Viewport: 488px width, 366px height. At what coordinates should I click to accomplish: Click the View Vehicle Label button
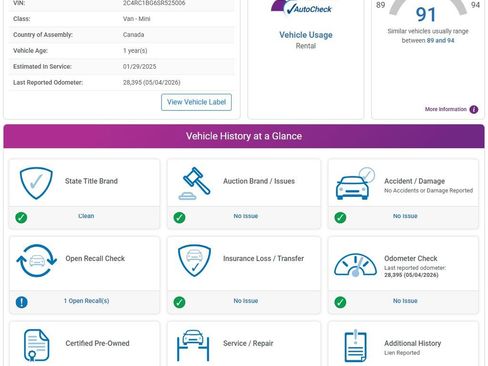(x=196, y=102)
